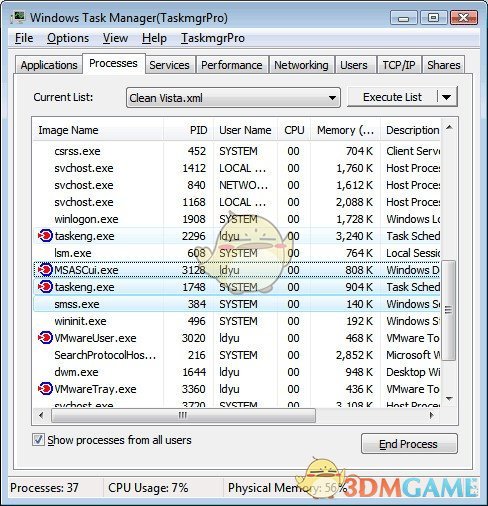This screenshot has width=488, height=506.
Task: Click the Execute List button
Action: pyautogui.click(x=392, y=97)
